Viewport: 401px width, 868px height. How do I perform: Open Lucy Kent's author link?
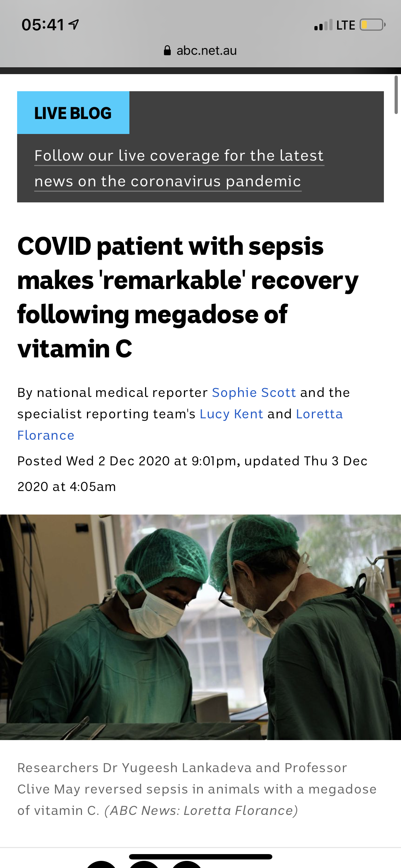(x=231, y=414)
